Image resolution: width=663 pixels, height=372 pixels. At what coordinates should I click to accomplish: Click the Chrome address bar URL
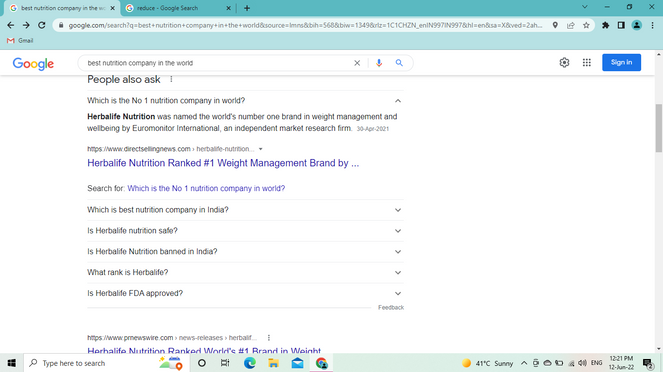305,25
